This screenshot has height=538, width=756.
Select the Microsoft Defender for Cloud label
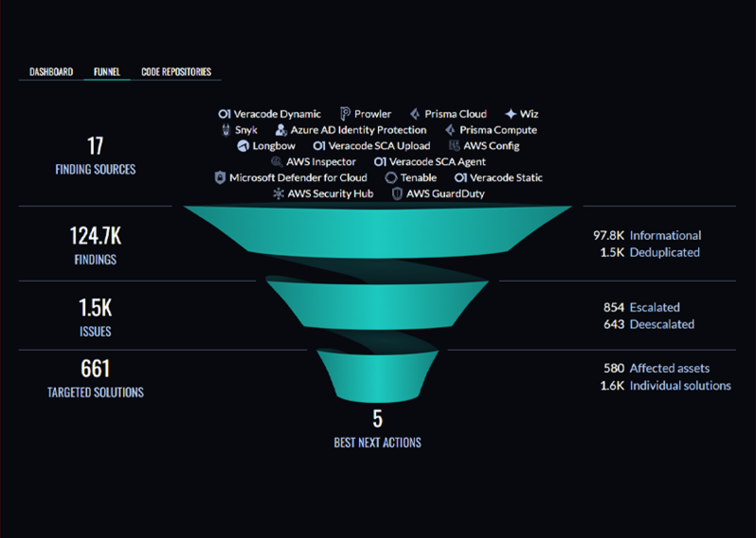tap(298, 177)
